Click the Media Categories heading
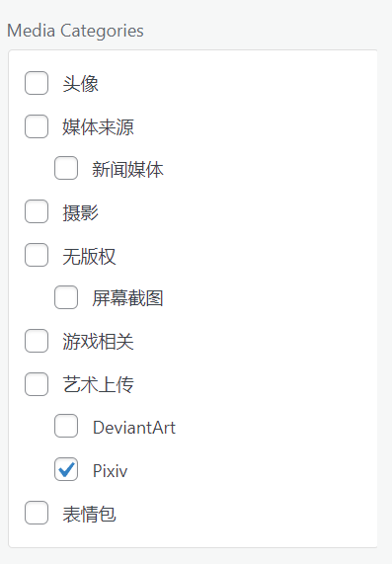This screenshot has width=392, height=564. [x=75, y=31]
